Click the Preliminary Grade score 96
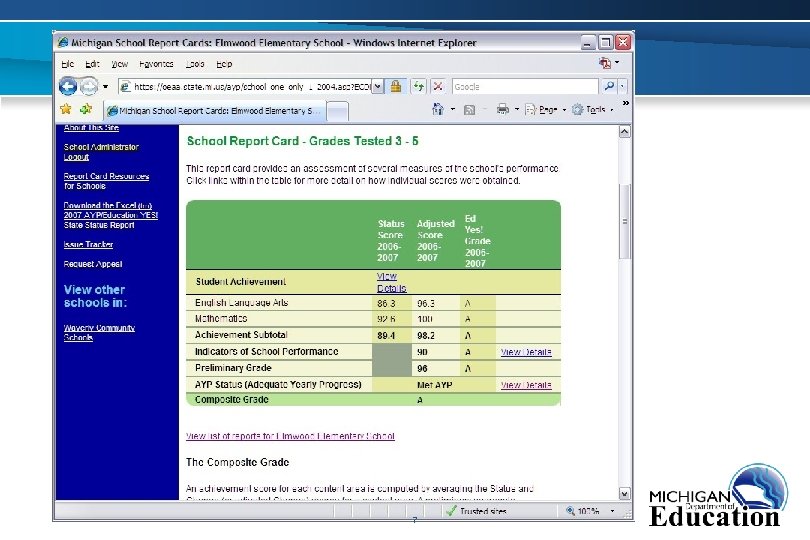This screenshot has height=540, width=810. pyautogui.click(x=422, y=369)
